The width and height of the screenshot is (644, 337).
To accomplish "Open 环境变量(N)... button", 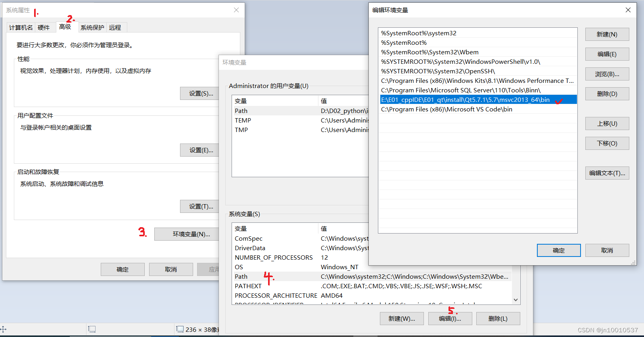I will (x=186, y=234).
